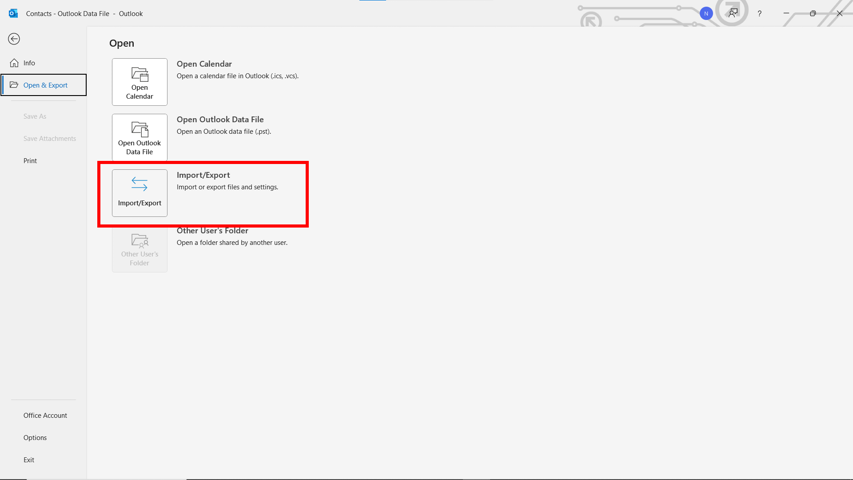This screenshot has width=853, height=480.
Task: Click the "Import/Export" heading text
Action: (x=203, y=175)
